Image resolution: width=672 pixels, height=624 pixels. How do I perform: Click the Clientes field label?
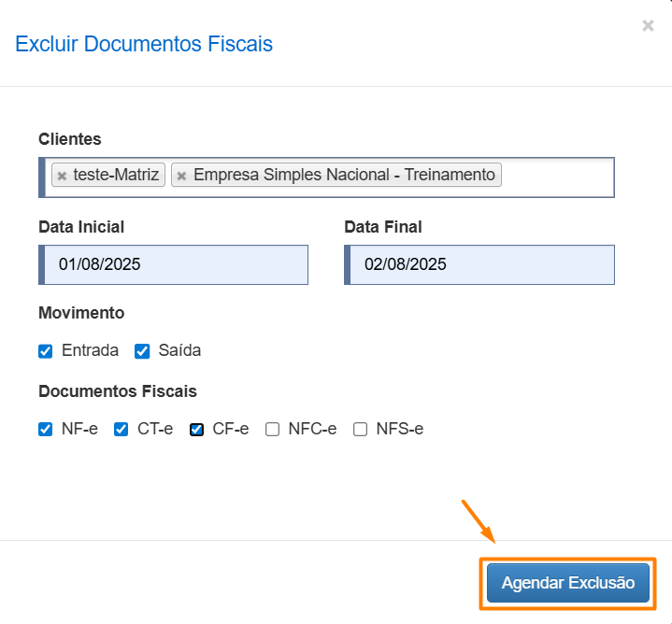pyautogui.click(x=70, y=139)
